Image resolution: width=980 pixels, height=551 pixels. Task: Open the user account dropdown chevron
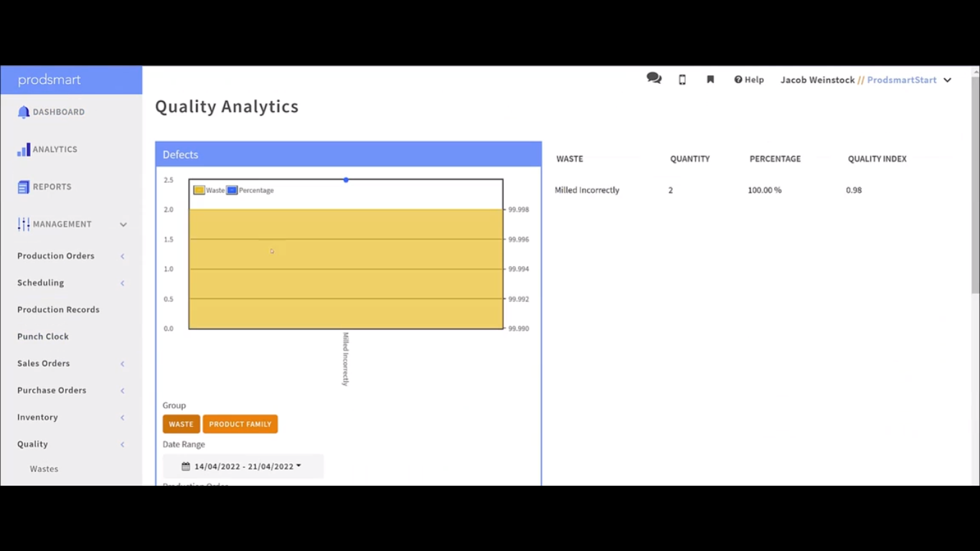947,80
